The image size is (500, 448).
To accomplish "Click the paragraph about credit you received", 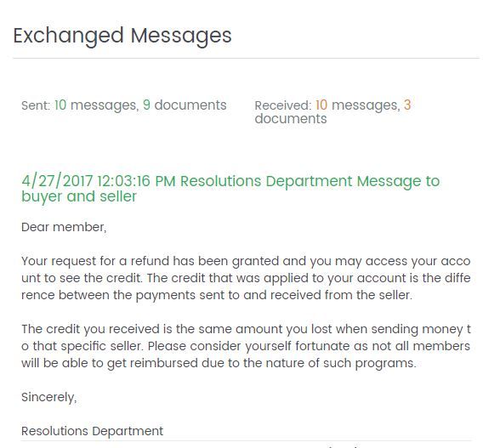I will 246,346.
